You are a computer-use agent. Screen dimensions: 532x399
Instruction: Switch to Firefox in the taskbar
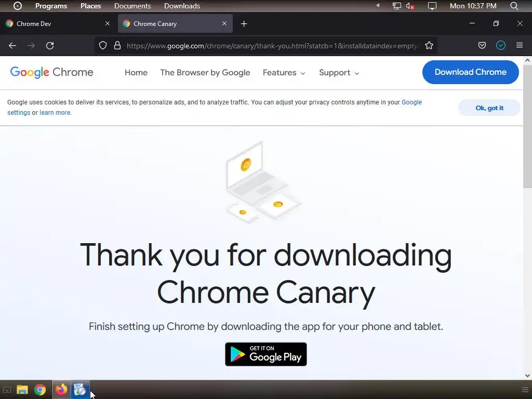(61, 389)
